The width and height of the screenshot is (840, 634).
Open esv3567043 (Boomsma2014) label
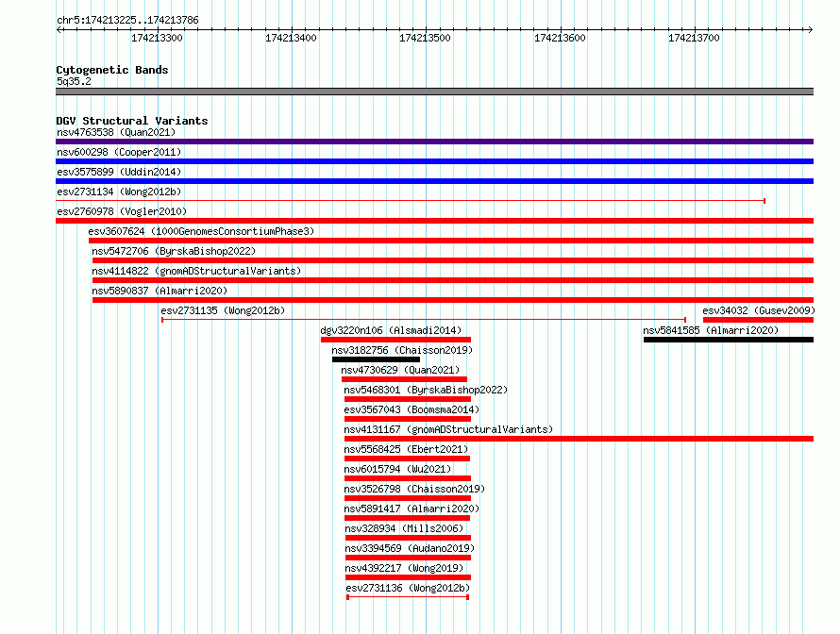(x=412, y=409)
